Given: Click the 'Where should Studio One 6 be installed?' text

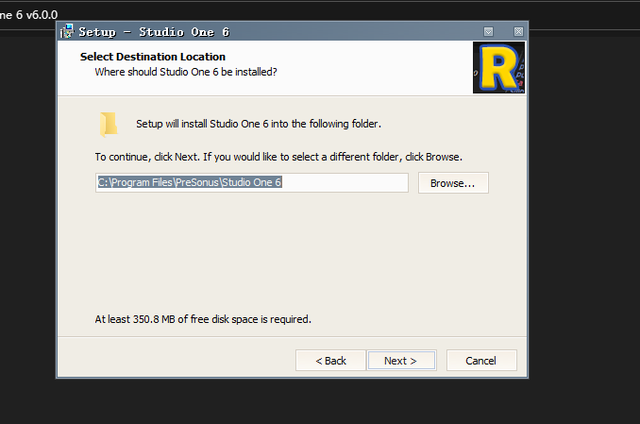Looking at the screenshot, I should point(186,72).
